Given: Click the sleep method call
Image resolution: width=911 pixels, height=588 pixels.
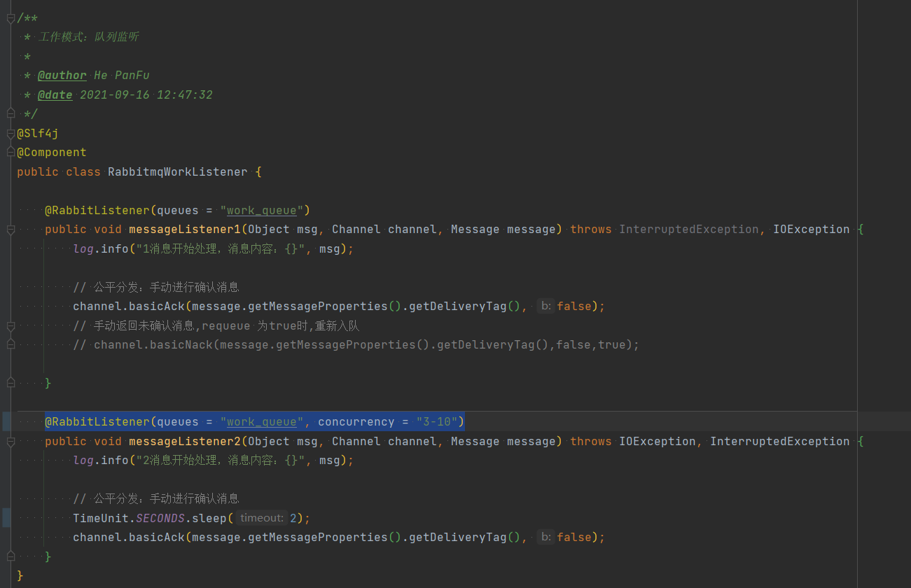Looking at the screenshot, I should pyautogui.click(x=209, y=518).
